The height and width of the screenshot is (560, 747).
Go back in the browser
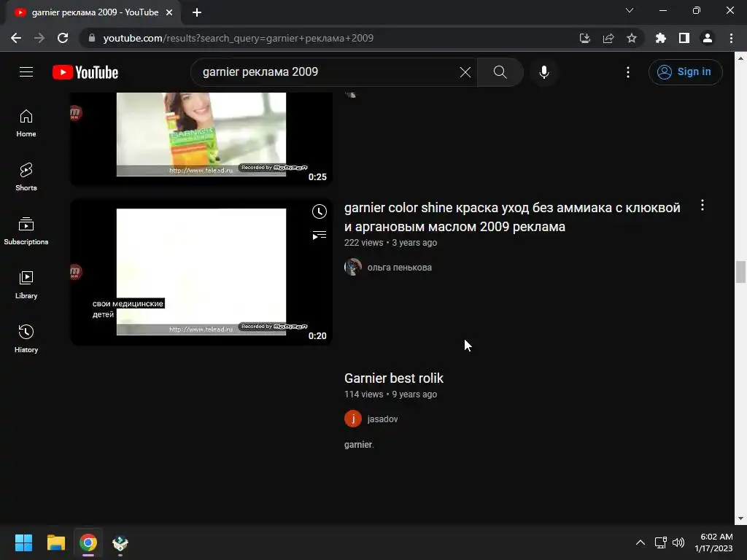(x=16, y=38)
